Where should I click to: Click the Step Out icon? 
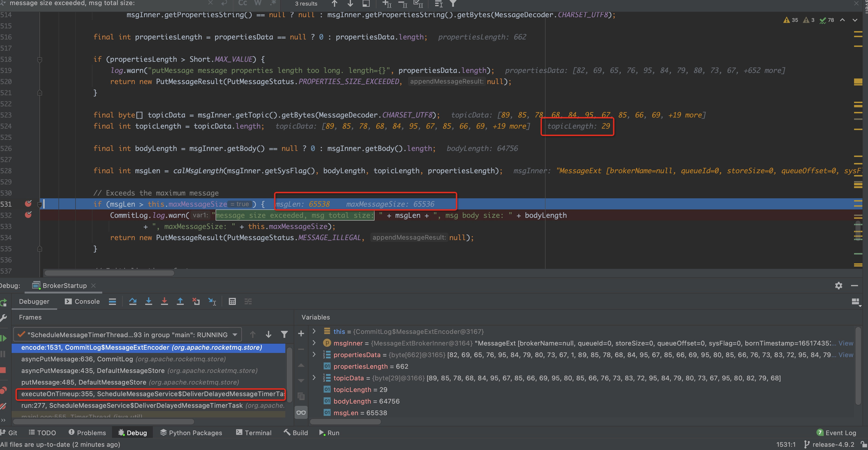180,301
